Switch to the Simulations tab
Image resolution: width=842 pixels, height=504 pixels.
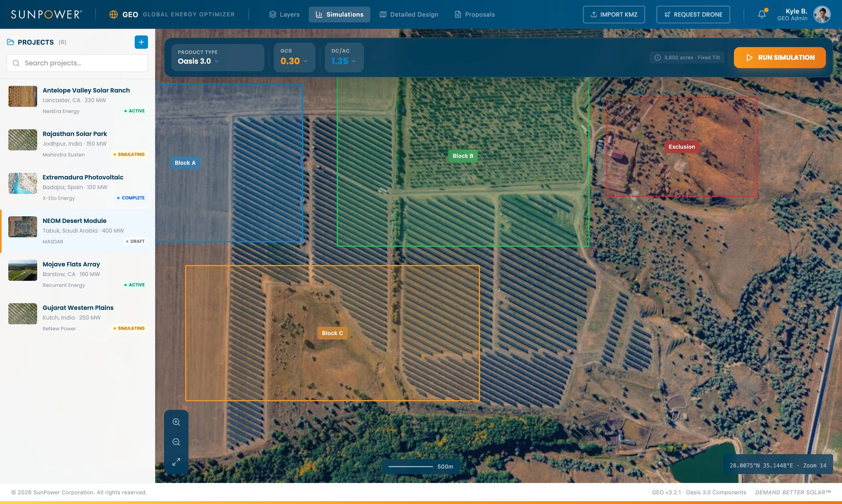pos(339,14)
